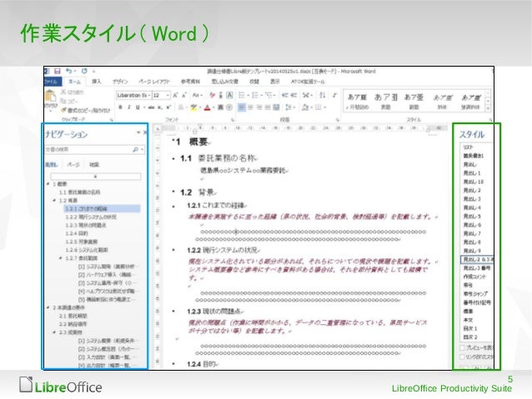Screen dimensions: 532x399
Task: Collapse the 2.3 heading in navigation
Action: (x=54, y=332)
